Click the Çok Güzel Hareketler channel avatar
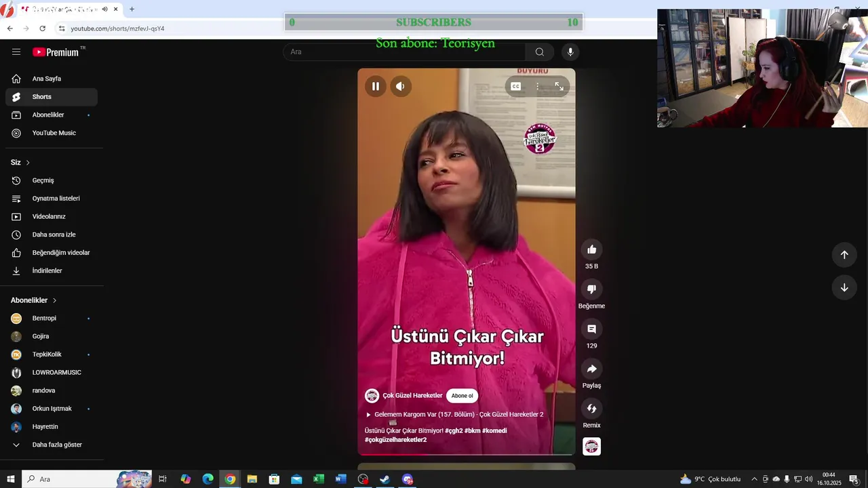This screenshot has width=868, height=488. click(x=372, y=396)
